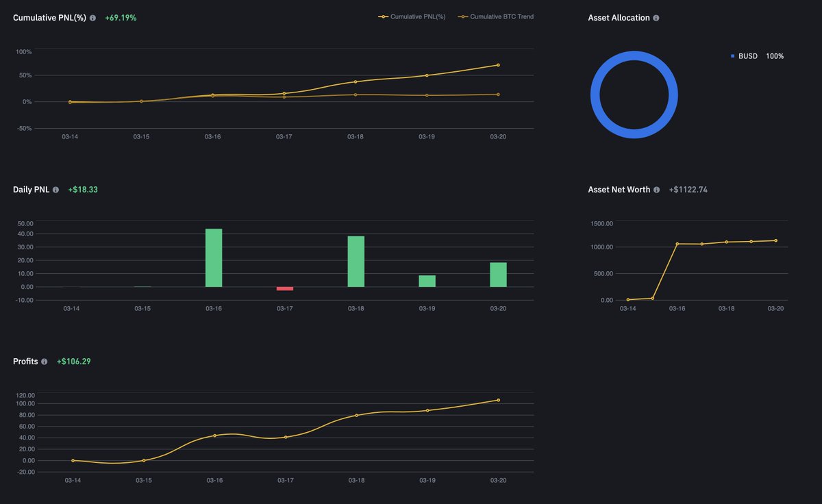The width and height of the screenshot is (822, 504).
Task: Click the 03-18 Asset Net Worth point
Action: point(726,242)
